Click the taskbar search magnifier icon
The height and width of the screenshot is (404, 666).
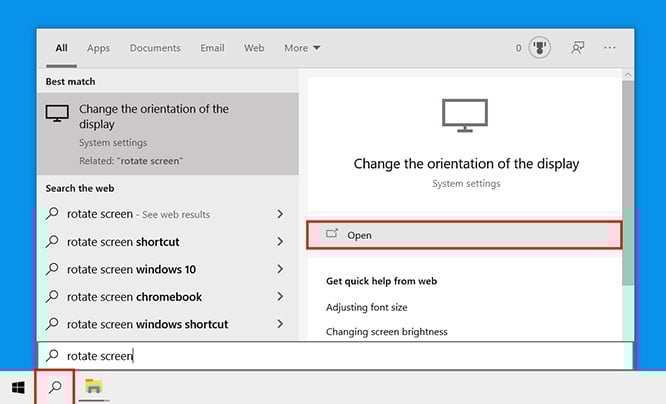click(x=55, y=387)
